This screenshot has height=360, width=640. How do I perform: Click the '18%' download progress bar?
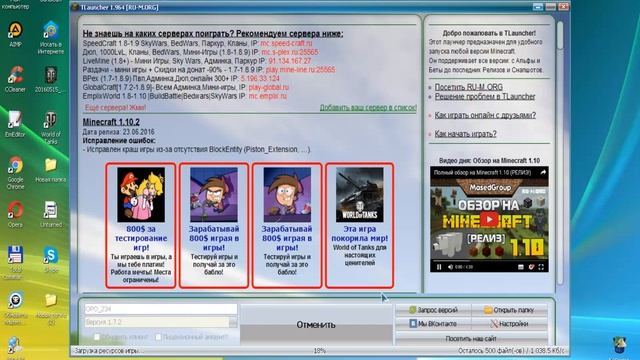coord(320,351)
